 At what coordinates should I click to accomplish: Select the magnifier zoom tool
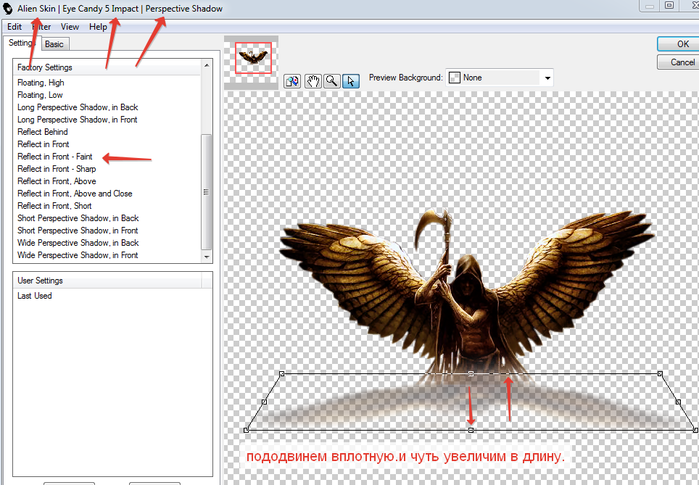point(332,81)
